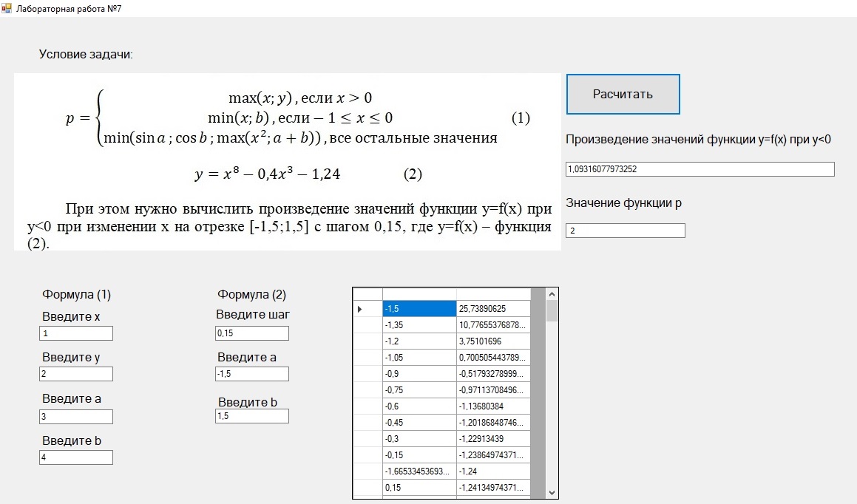The width and height of the screenshot is (857, 504).
Task: Click the task formula image
Action: (288, 162)
